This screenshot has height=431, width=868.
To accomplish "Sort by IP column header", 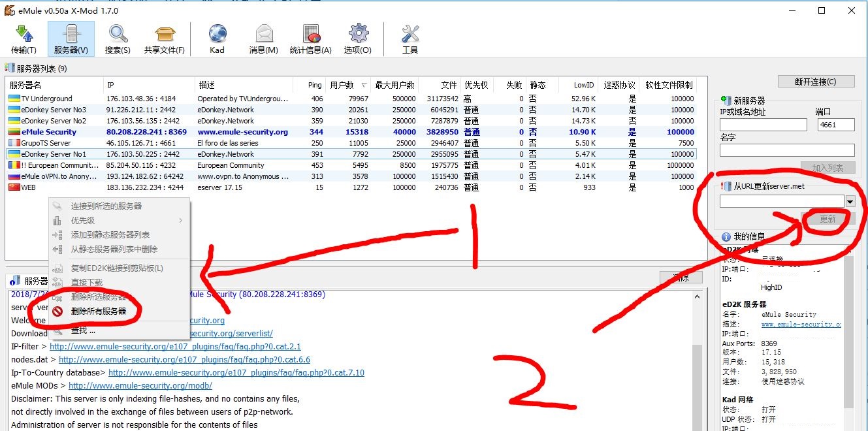I will pyautogui.click(x=149, y=85).
